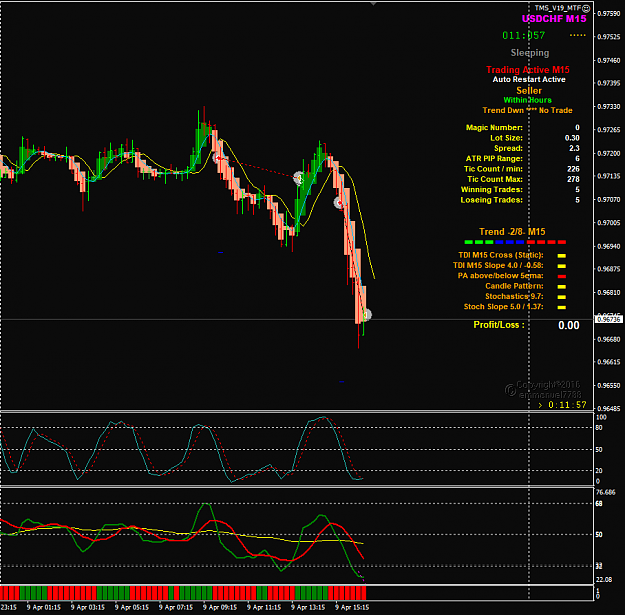The image size is (625, 615).
Task: Click the Profit/Loss value 0.00
Action: click(569, 326)
